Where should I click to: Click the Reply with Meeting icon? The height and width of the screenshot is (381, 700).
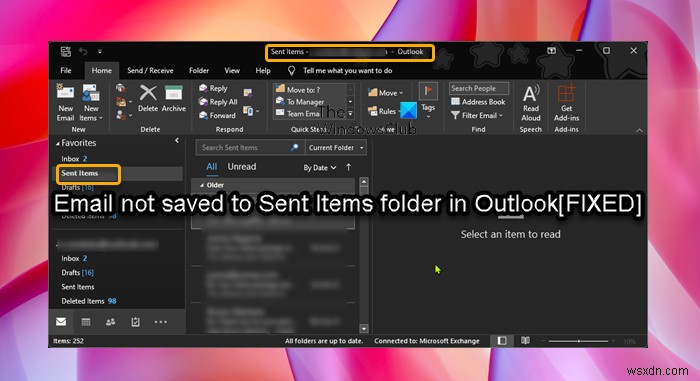(x=248, y=93)
